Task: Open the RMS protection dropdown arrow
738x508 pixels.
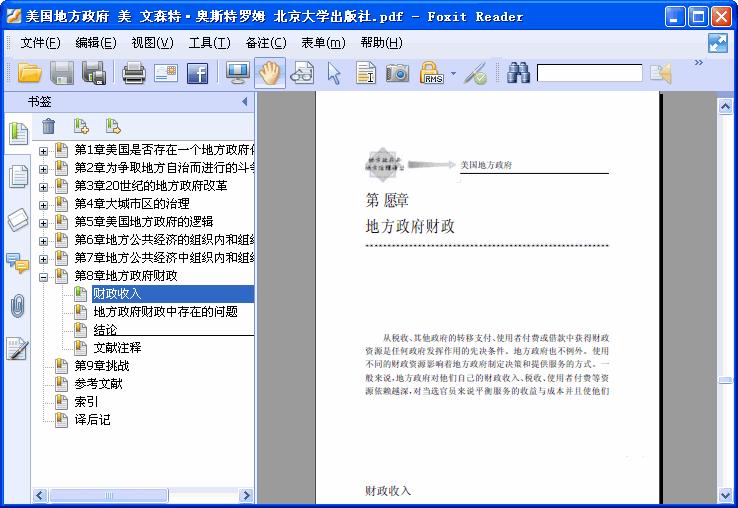Action: 453,73
